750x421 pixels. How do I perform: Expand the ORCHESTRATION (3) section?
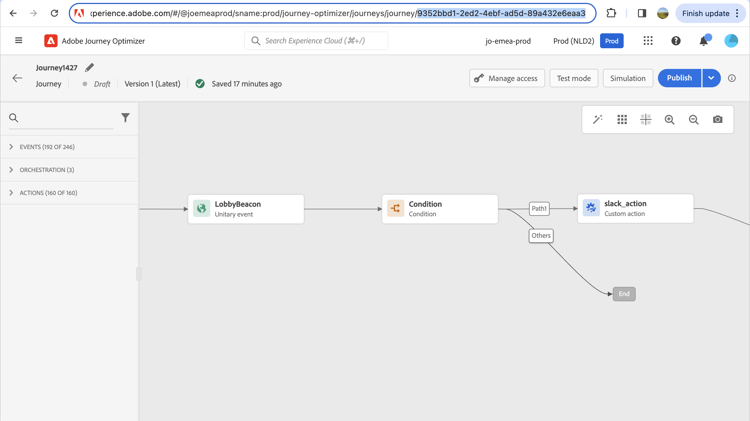69,170
